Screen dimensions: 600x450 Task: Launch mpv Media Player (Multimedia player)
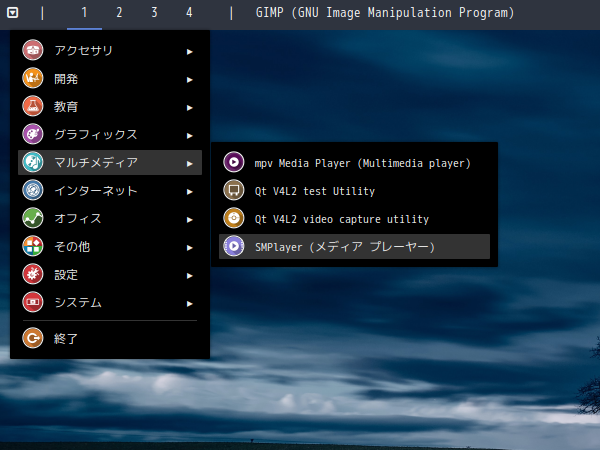(354, 162)
